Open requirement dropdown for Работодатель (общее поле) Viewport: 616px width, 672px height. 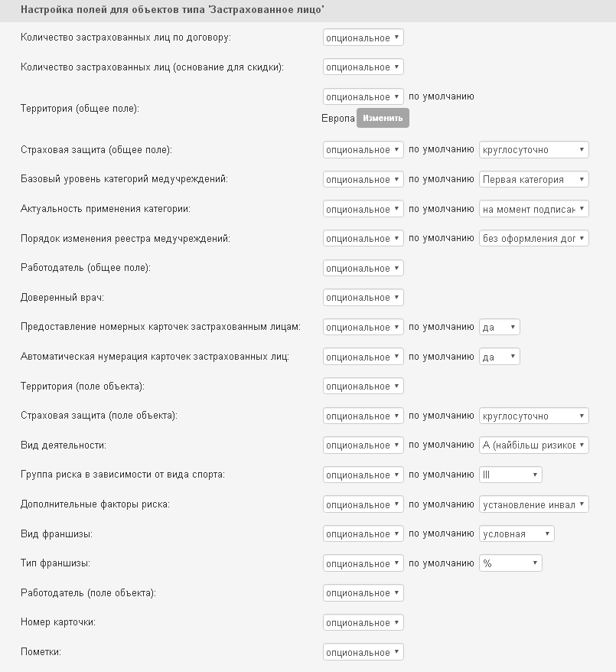[363, 269]
